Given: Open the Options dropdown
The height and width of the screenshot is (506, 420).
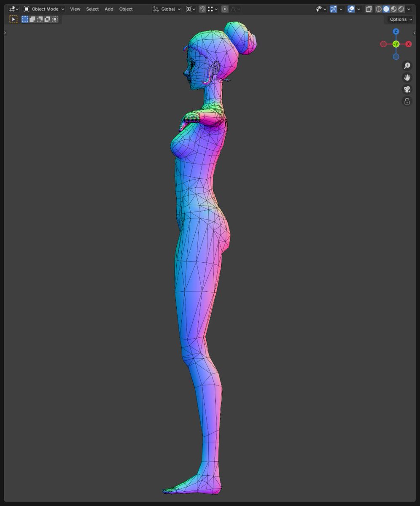Looking at the screenshot, I should (401, 19).
